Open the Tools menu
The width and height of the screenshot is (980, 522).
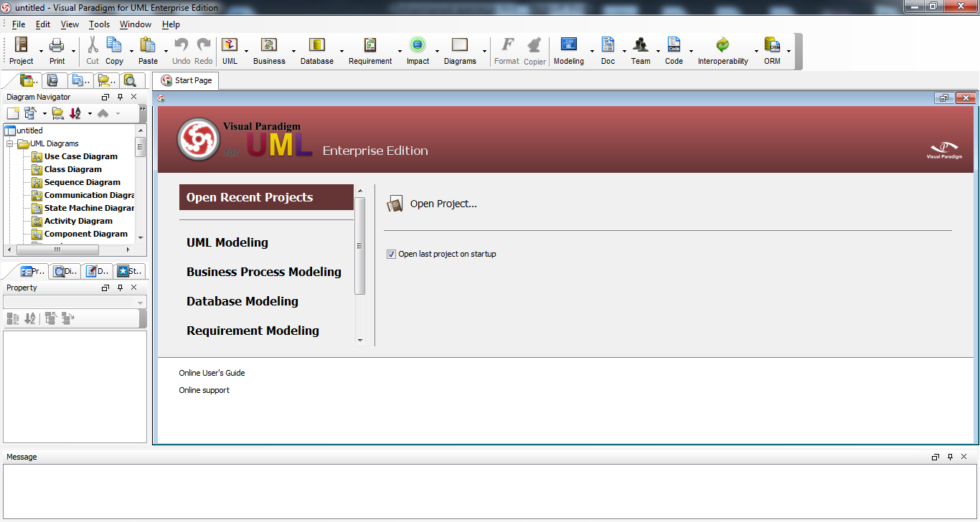point(99,24)
